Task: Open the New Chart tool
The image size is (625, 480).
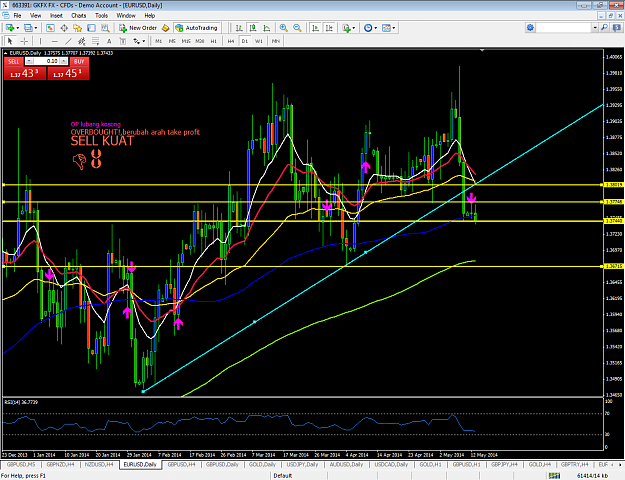Action: (x=10, y=28)
